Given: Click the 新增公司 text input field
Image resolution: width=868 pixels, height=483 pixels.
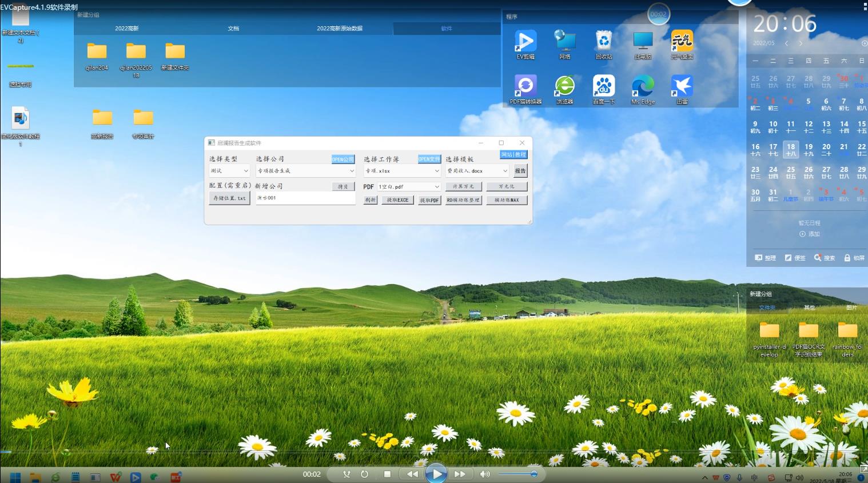Looking at the screenshot, I should coord(305,198).
